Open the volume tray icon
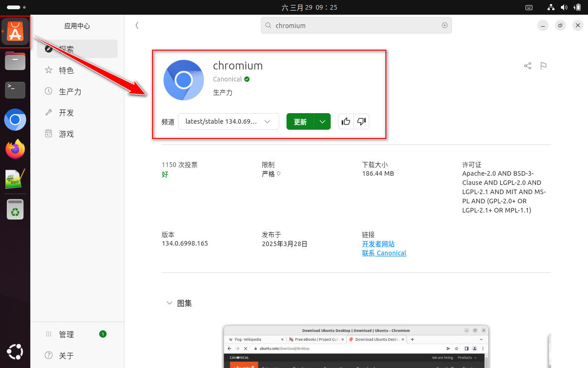The width and height of the screenshot is (588, 368). point(564,7)
